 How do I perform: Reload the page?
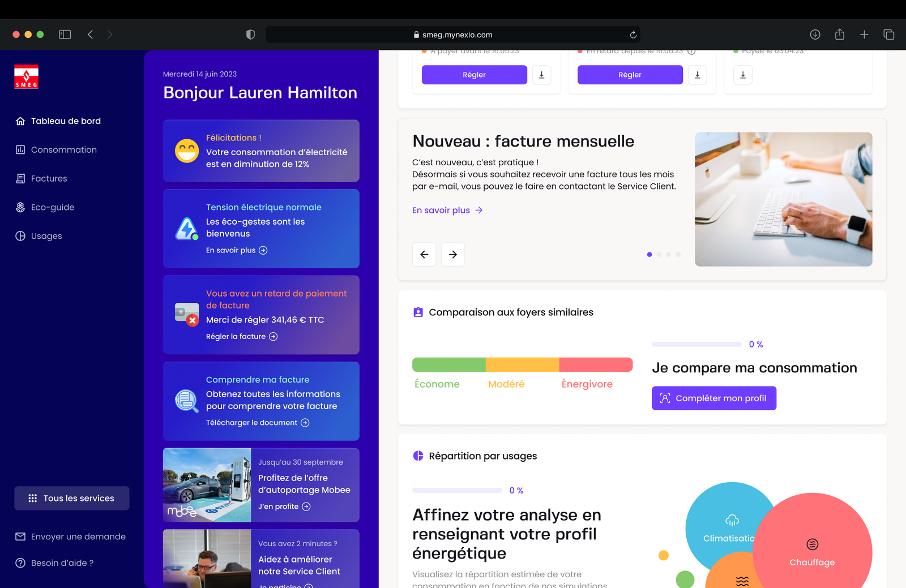633,35
